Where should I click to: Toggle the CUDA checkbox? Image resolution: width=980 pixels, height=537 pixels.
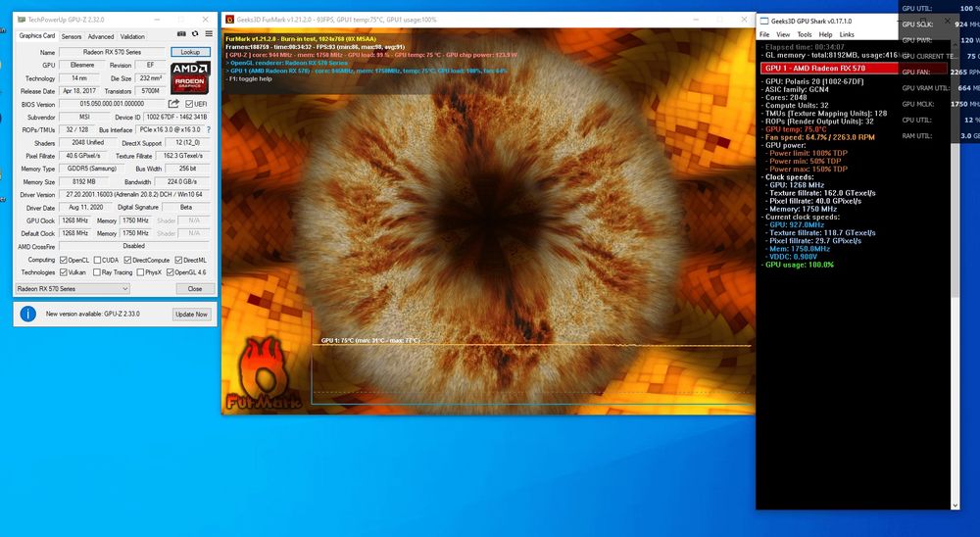coord(97,260)
